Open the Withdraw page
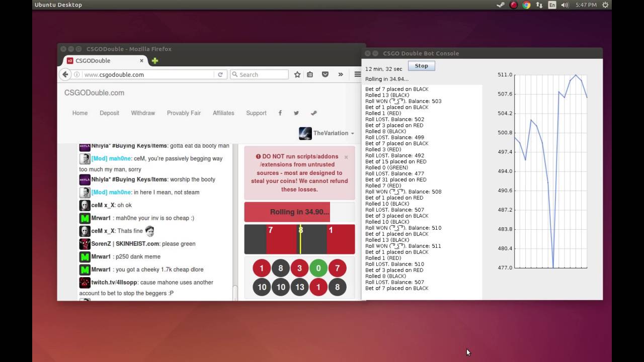 (143, 113)
